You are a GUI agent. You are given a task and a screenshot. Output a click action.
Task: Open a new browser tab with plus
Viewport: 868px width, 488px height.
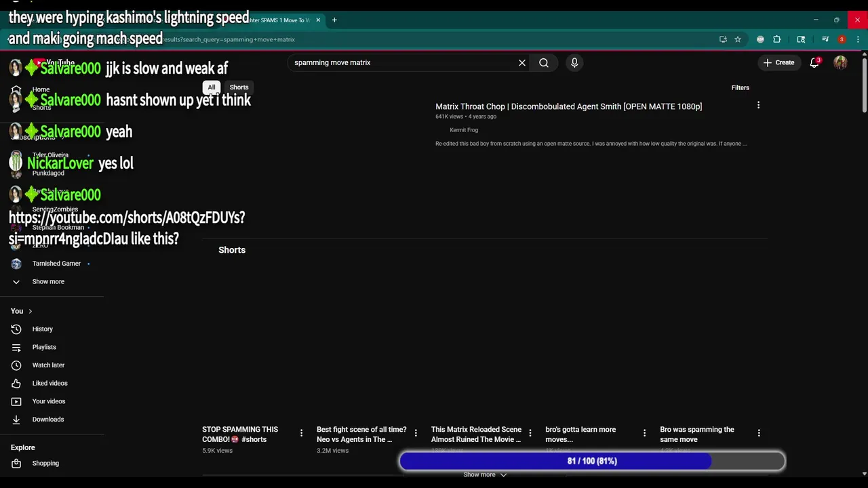[x=334, y=20]
